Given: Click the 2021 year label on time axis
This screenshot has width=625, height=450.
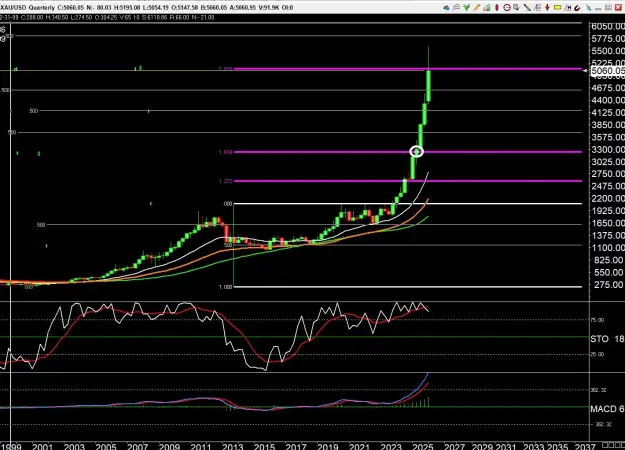Looking at the screenshot, I should [359, 446].
